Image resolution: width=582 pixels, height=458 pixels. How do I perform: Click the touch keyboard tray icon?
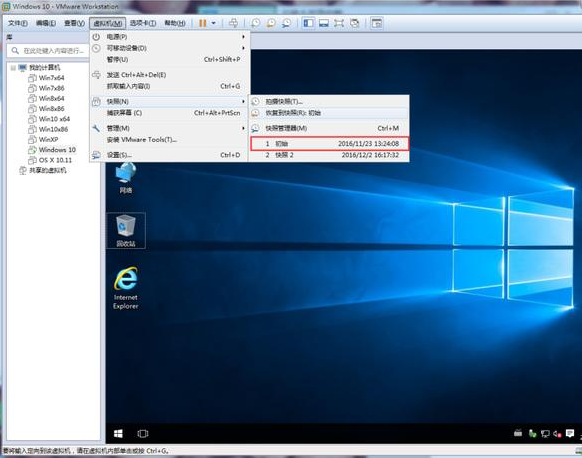point(518,433)
